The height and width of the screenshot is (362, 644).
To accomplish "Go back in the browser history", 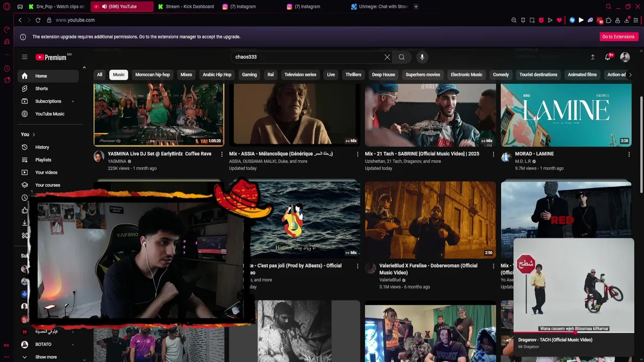I will point(20,20).
